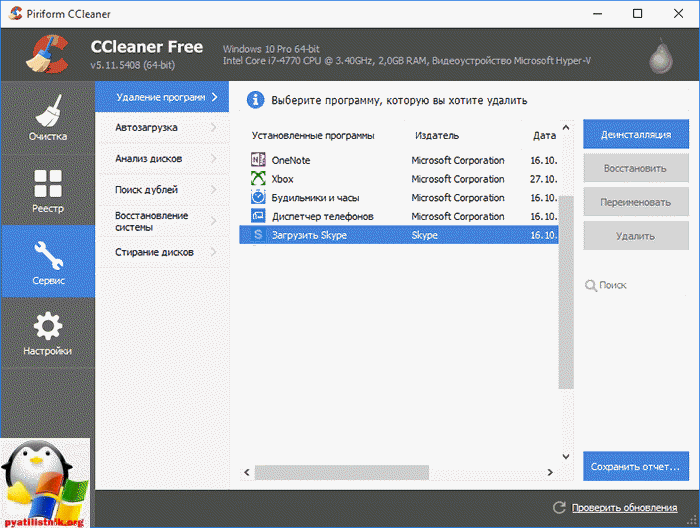Click Xbox date 27.10. cell
700x528 pixels.
[544, 179]
